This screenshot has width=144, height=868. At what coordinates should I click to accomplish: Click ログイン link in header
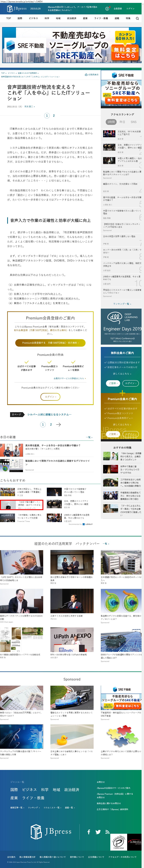coord(130,9)
